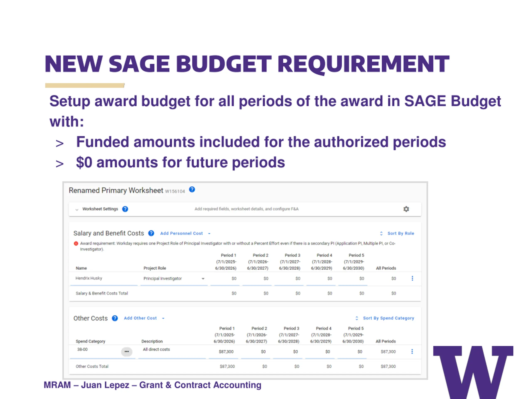
Task: Click Hendrix Husky Period 1 $0 amount
Action: pyautogui.click(x=234, y=278)
